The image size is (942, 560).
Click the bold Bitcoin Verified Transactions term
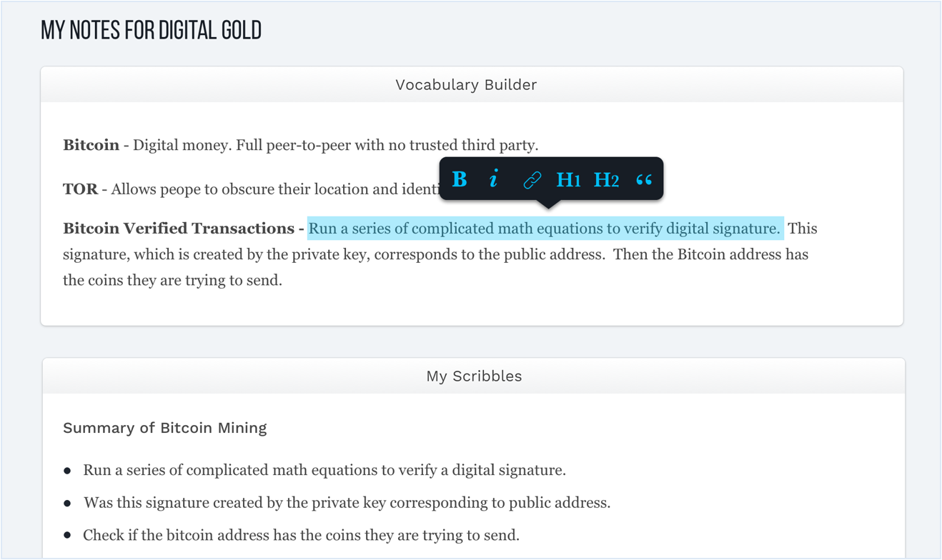click(179, 229)
